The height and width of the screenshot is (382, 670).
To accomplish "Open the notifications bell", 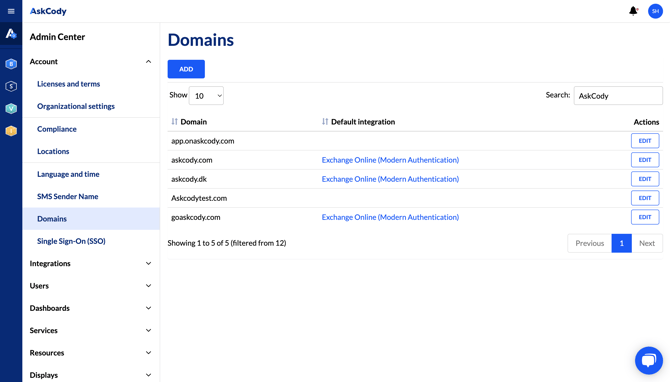I will tap(633, 11).
